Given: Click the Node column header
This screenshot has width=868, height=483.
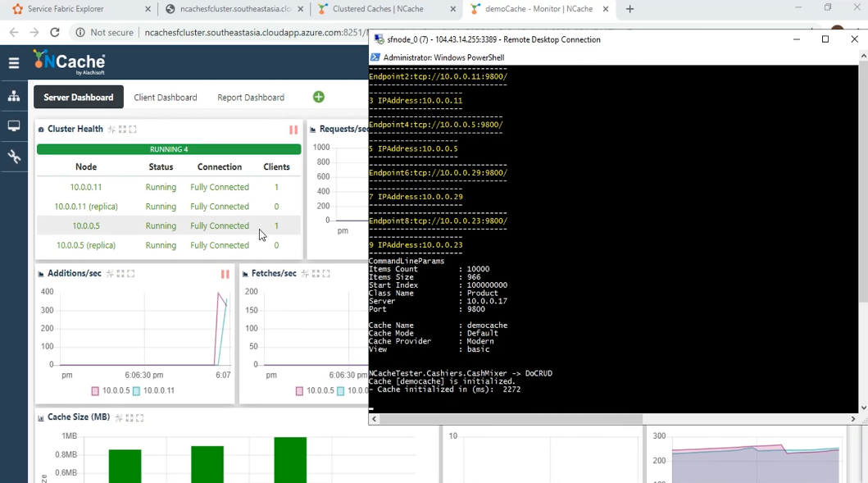Looking at the screenshot, I should (86, 166).
